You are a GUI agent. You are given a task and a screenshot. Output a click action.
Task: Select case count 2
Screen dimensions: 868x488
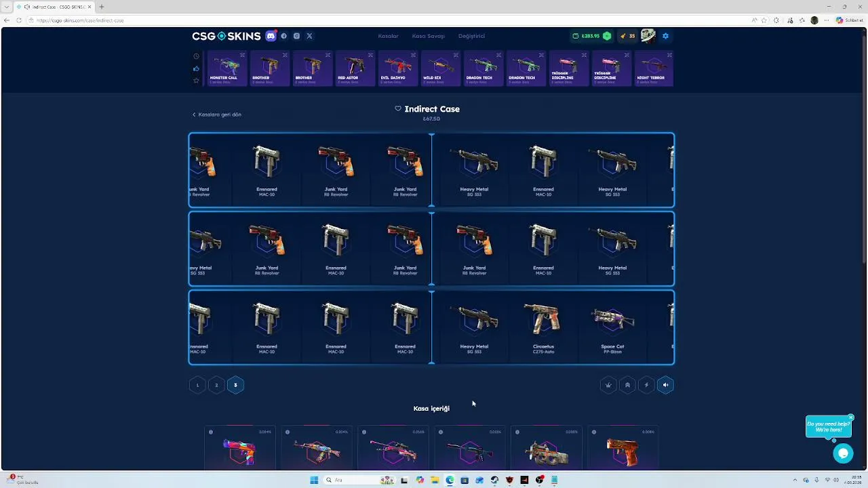click(216, 385)
